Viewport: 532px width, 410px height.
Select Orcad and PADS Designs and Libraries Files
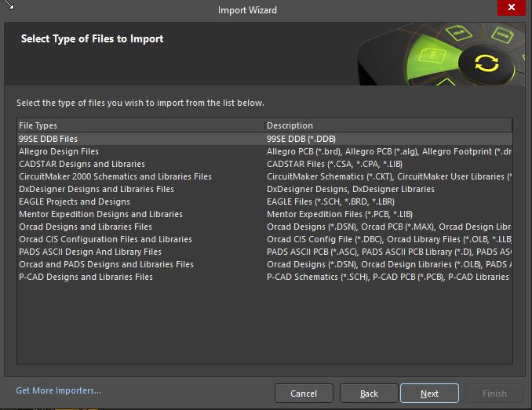point(264,264)
